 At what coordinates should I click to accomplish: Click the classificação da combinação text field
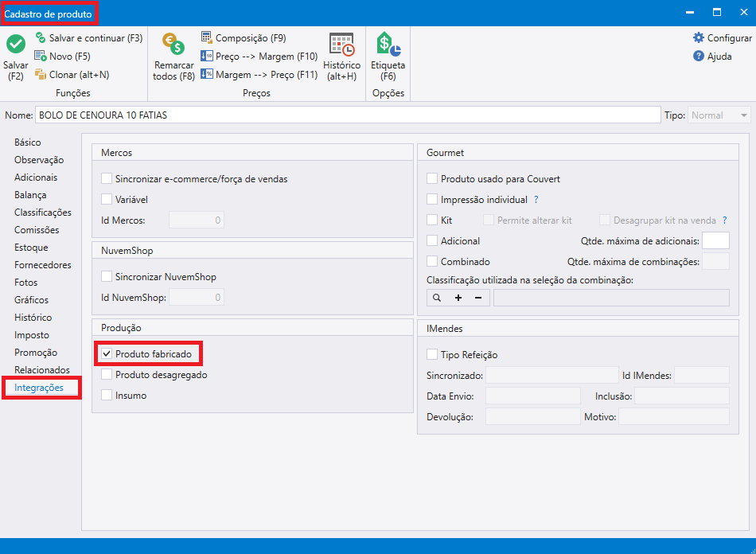coord(611,298)
